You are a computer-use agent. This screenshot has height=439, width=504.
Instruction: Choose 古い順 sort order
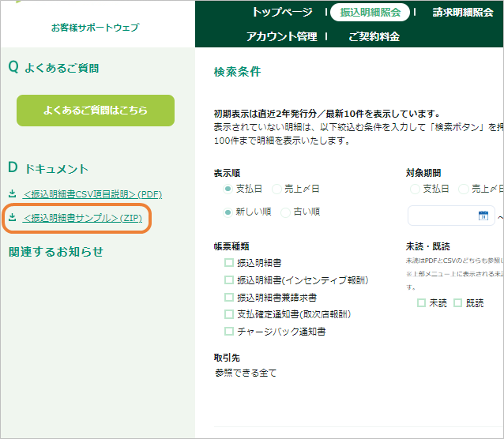pos(285,212)
